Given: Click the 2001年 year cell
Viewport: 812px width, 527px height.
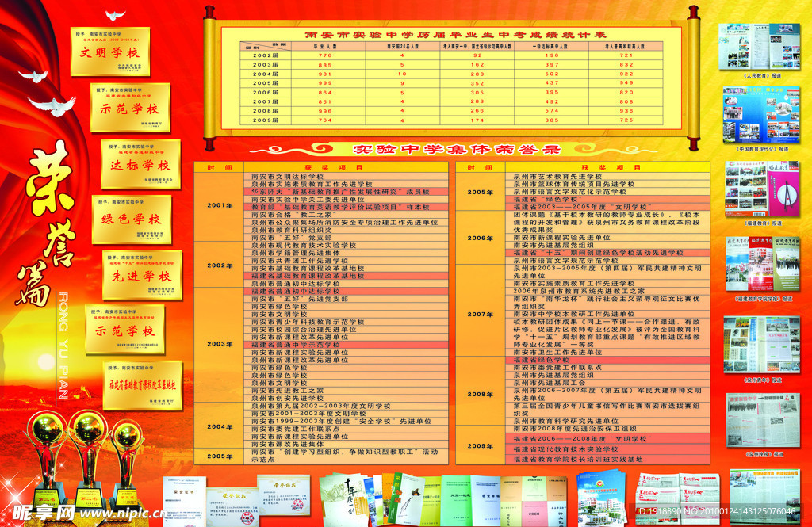Looking at the screenshot, I should (219, 205).
